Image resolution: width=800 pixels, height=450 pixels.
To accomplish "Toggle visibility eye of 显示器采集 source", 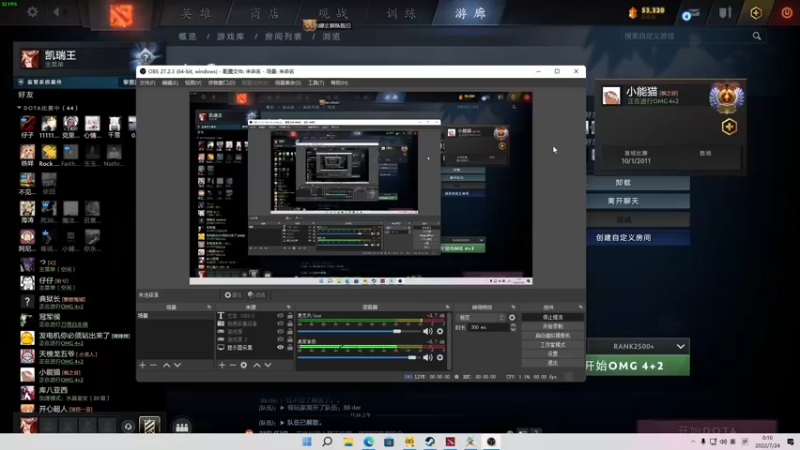I will pyautogui.click(x=280, y=347).
